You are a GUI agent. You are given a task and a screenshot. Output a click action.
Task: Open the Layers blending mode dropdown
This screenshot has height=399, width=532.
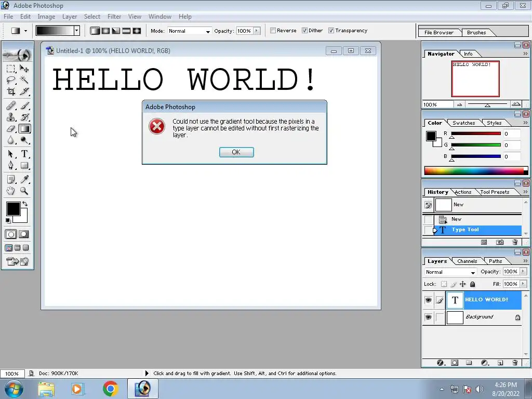click(x=450, y=272)
